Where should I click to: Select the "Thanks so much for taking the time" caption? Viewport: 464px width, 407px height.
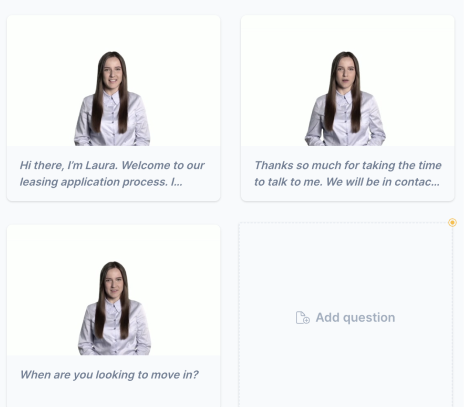pyautogui.click(x=348, y=174)
